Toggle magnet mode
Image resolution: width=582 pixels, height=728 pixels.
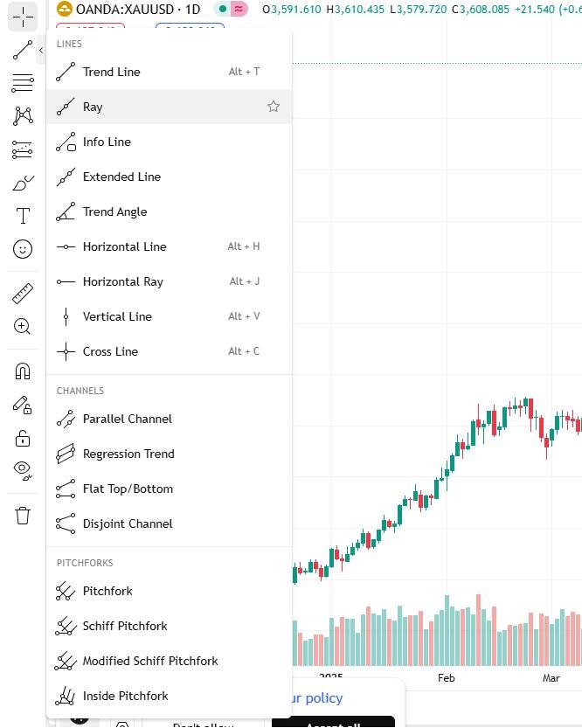[x=22, y=371]
